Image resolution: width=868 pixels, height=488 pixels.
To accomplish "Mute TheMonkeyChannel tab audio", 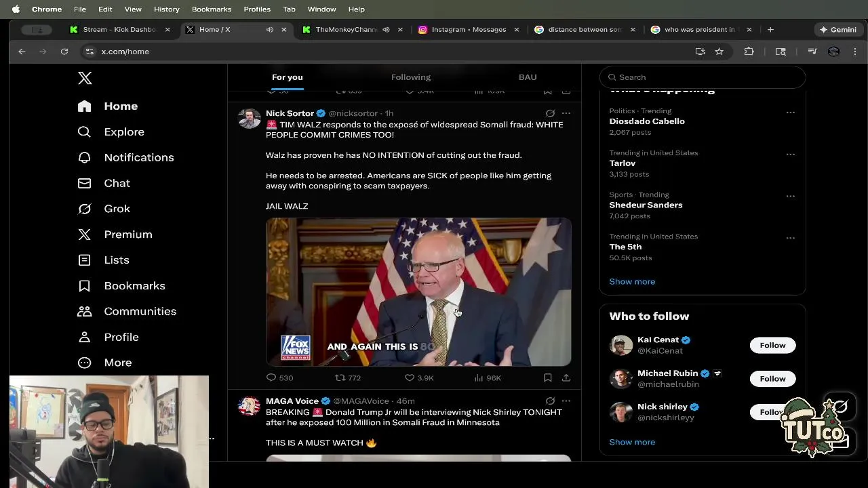I will tap(386, 30).
